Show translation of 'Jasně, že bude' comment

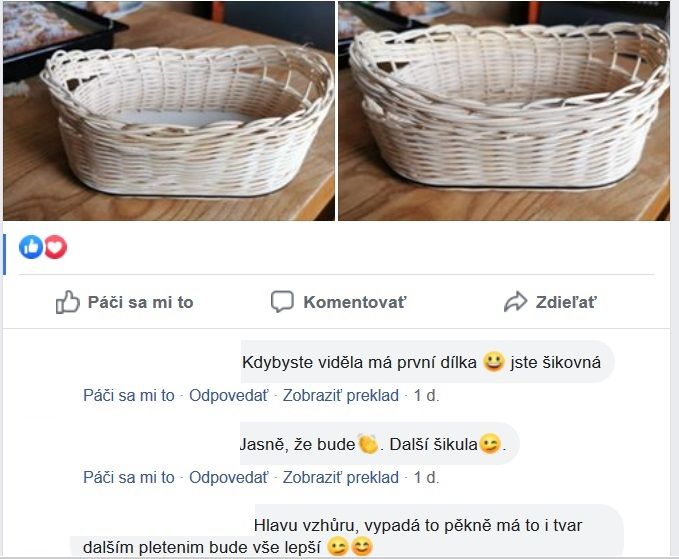click(x=341, y=477)
